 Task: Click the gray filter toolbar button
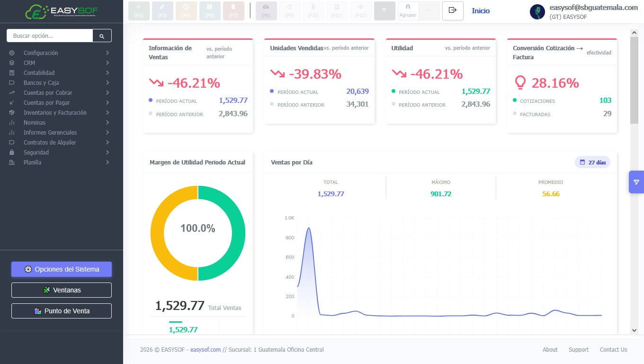[385, 10]
